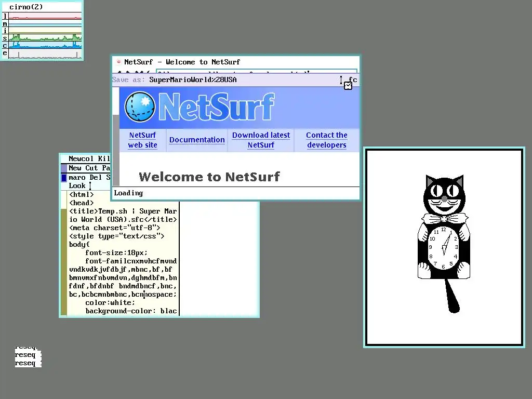Screen dimensions: 532x399
Task: Click the checkbox icon below 'fc'
Action: click(348, 86)
